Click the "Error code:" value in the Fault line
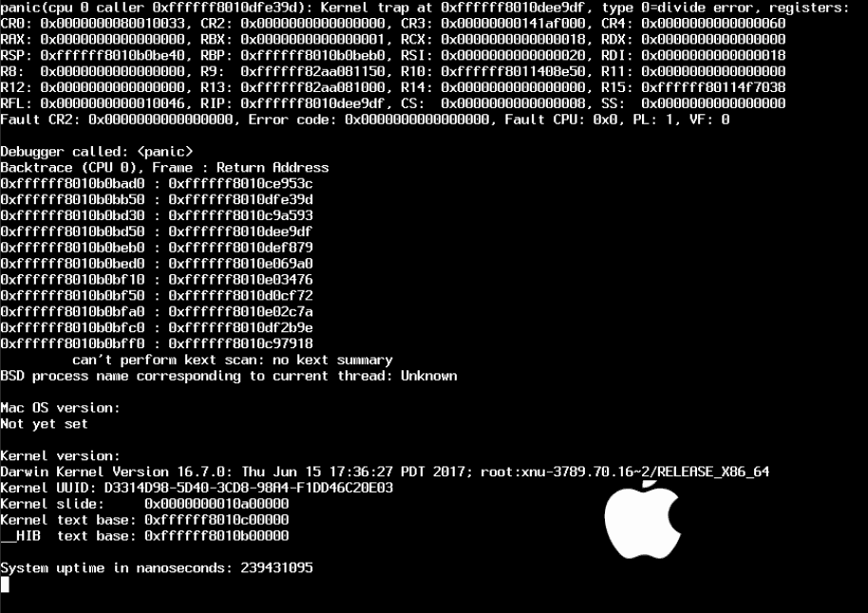Image resolution: width=868 pixels, height=613 pixels. click(417, 121)
